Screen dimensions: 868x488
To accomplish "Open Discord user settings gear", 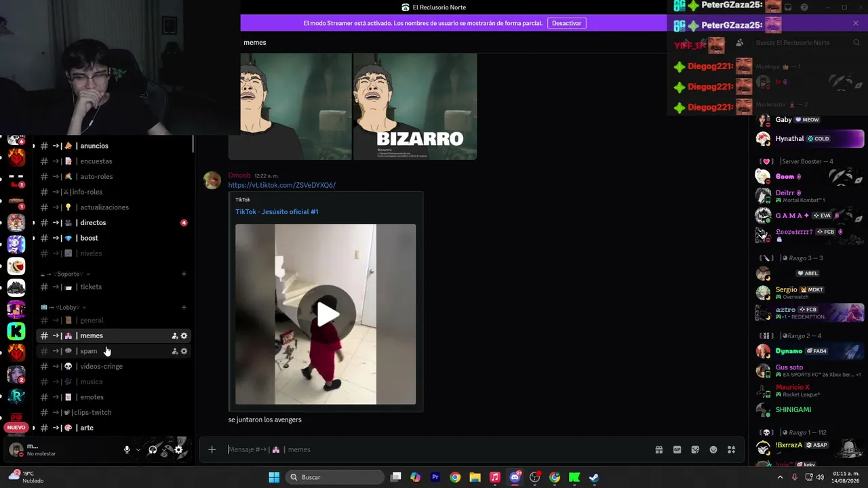I will point(178,449).
